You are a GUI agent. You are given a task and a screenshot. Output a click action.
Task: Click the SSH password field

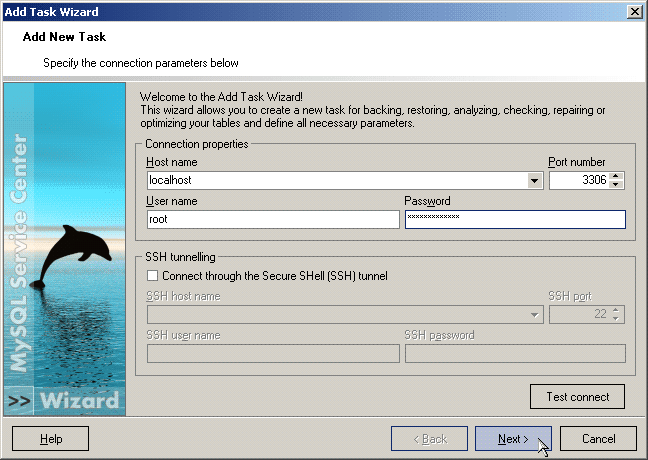[515, 354]
